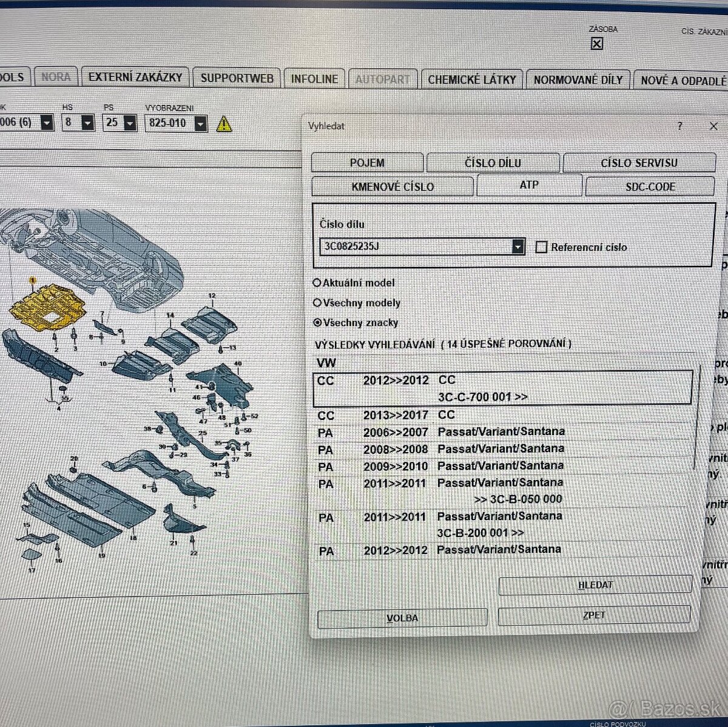728x727 pixels.
Task: Click the HLEDAT search button
Action: 595,585
